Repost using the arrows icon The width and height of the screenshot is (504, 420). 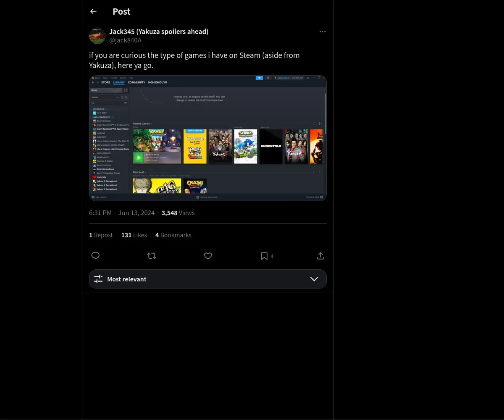click(x=152, y=256)
